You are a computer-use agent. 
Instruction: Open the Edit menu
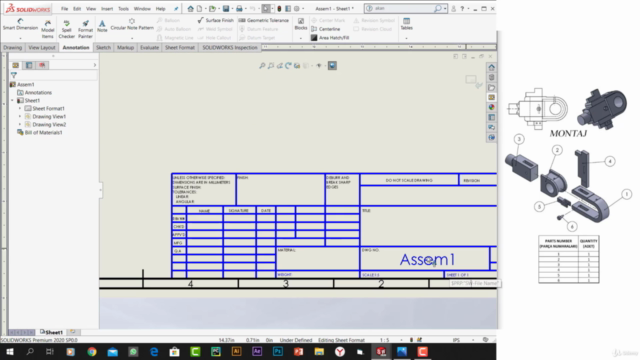point(77,9)
